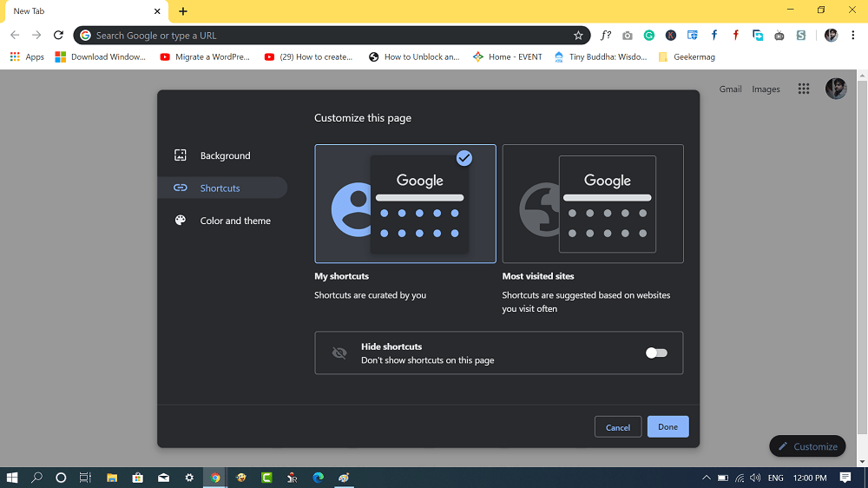Open the Geekermag bookmarks folder
The width and height of the screenshot is (868, 488).
pos(687,56)
